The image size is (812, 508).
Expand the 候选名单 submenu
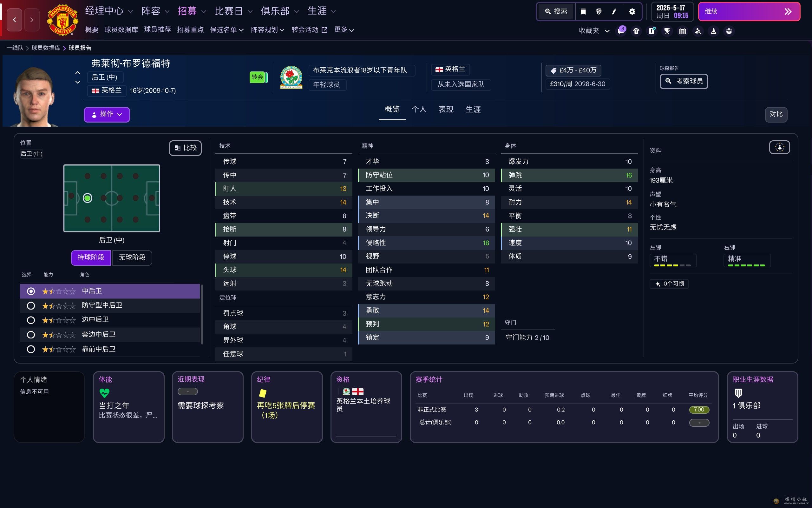coord(226,30)
